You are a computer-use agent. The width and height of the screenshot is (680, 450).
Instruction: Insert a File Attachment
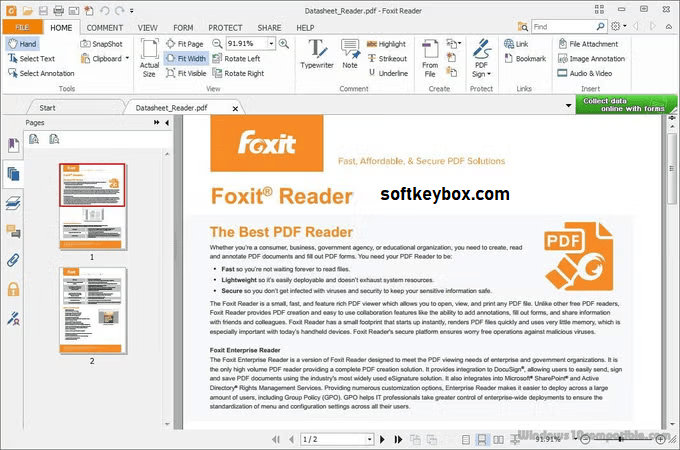pos(588,44)
